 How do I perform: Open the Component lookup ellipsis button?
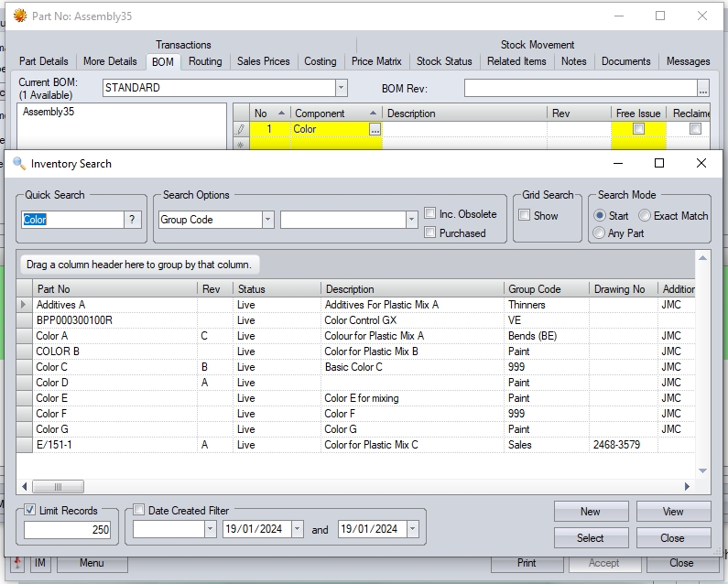click(374, 130)
